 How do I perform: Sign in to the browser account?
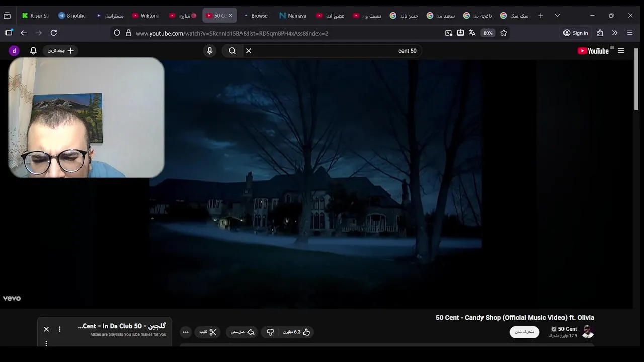click(576, 33)
